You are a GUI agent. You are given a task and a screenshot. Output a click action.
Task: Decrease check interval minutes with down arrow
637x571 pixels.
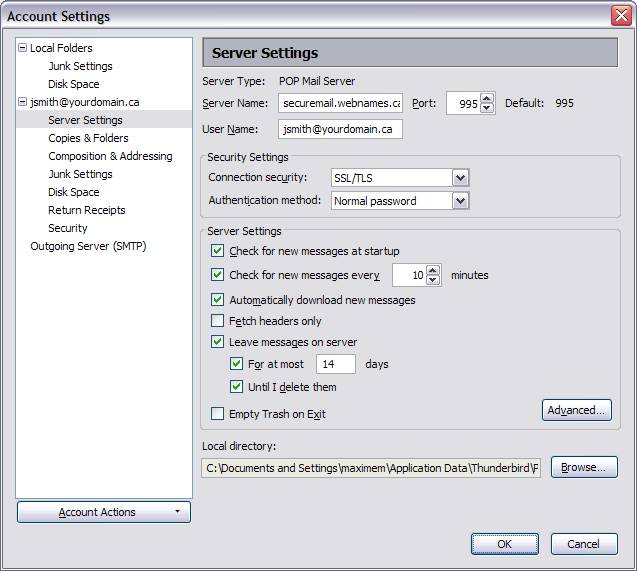[x=433, y=280]
